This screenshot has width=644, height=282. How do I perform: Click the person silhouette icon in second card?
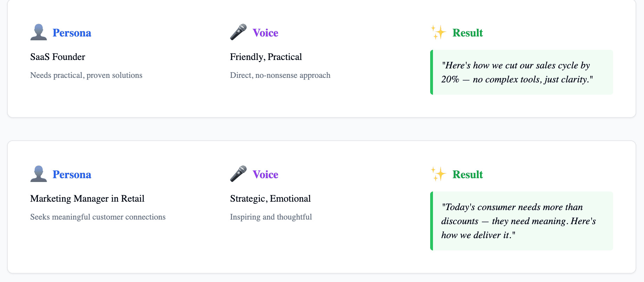tap(39, 174)
